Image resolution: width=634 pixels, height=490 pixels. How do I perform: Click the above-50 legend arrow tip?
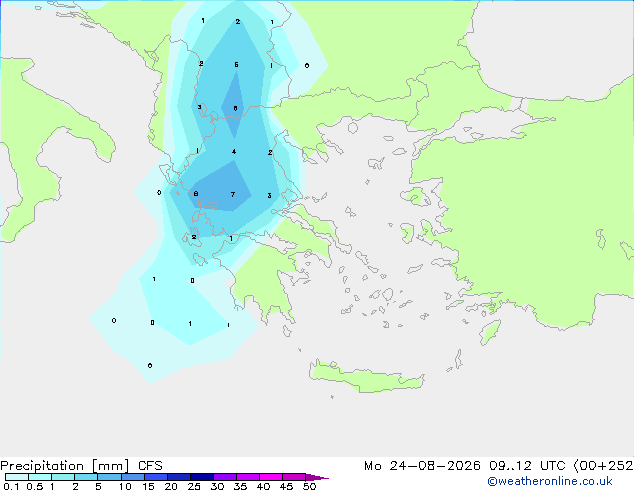point(317,477)
